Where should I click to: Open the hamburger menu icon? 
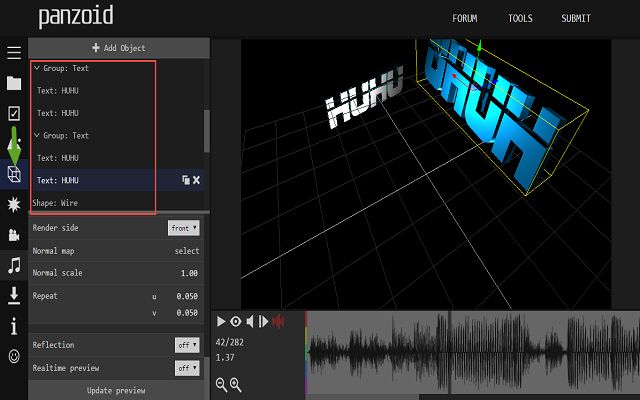pos(14,52)
